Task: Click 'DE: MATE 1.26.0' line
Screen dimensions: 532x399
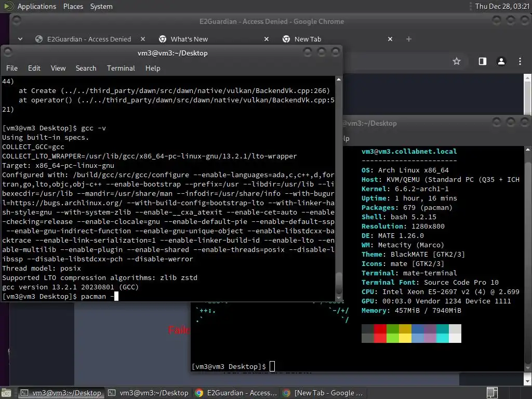Action: (x=393, y=235)
